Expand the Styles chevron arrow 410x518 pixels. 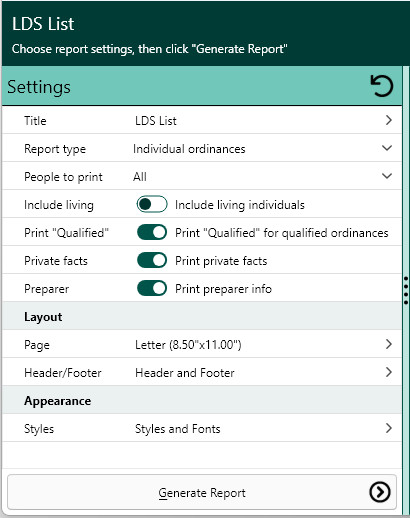click(388, 428)
